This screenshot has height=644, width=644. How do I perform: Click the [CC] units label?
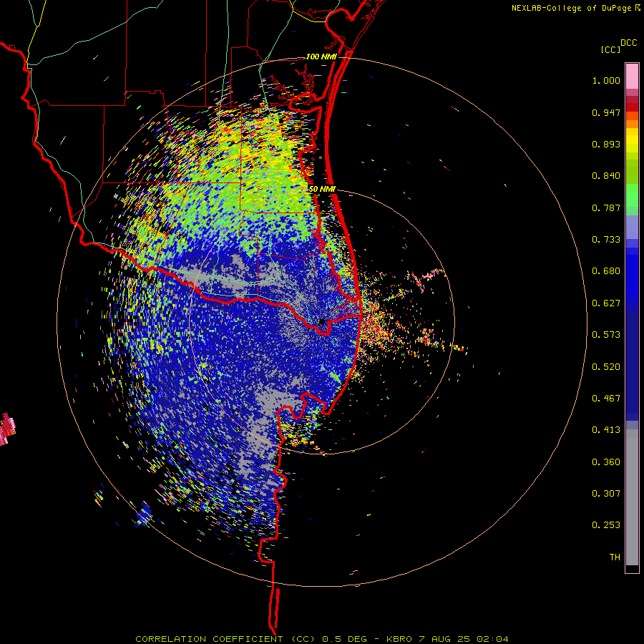pos(610,49)
